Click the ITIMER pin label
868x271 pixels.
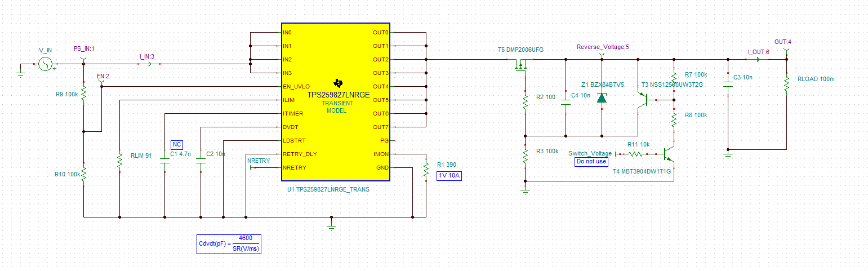293,114
